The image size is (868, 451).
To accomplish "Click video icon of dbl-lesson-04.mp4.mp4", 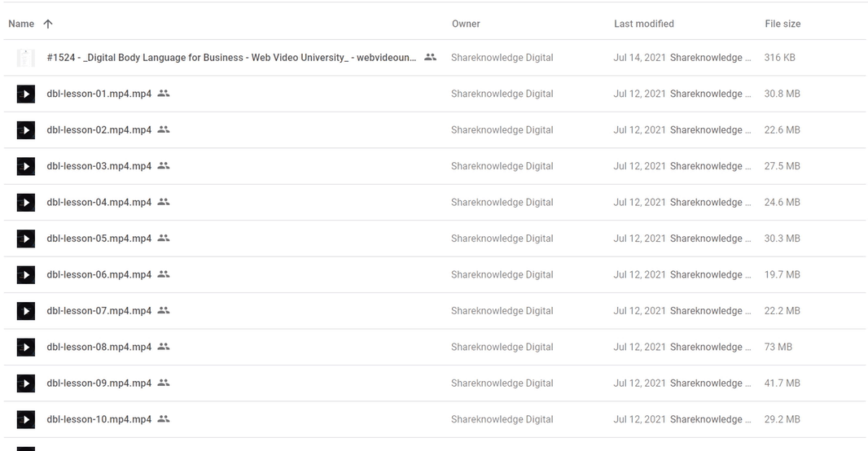I will 25,203.
